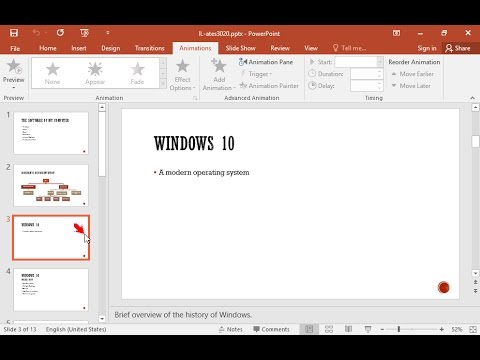Screen dimensions: 480x360
Task: Click the Delay input field
Action: pyautogui.click(x=363, y=86)
